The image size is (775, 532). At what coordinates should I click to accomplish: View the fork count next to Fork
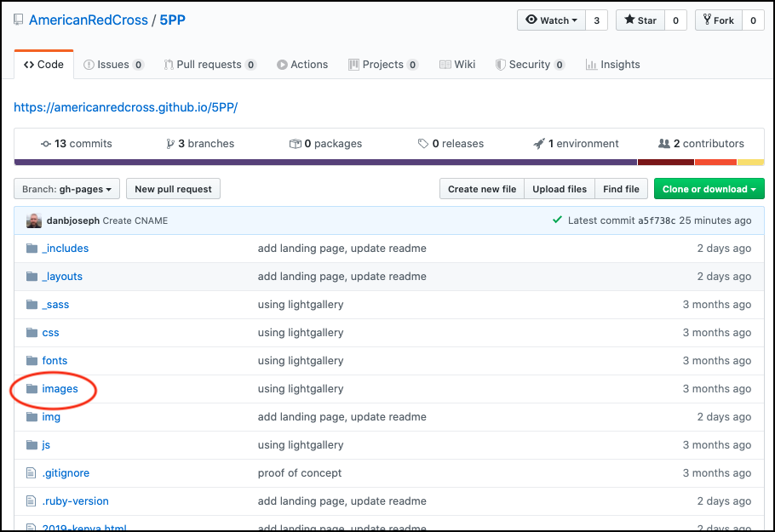tap(753, 20)
